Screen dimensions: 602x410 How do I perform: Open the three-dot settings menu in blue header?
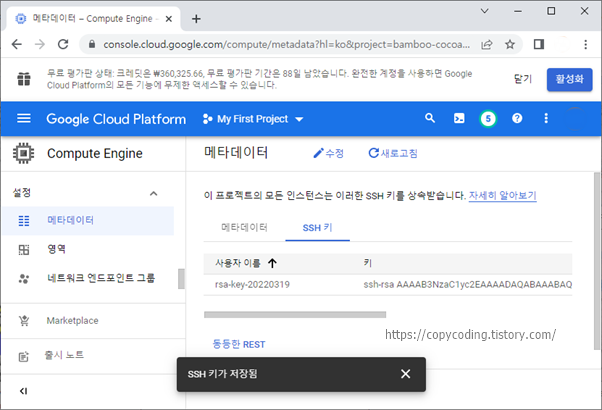click(546, 118)
